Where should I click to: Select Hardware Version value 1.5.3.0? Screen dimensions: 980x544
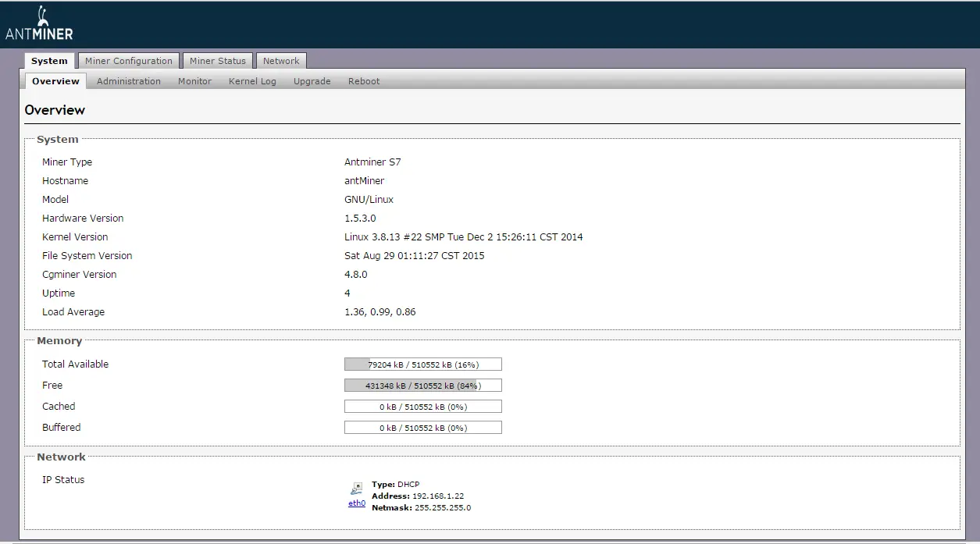[360, 219]
